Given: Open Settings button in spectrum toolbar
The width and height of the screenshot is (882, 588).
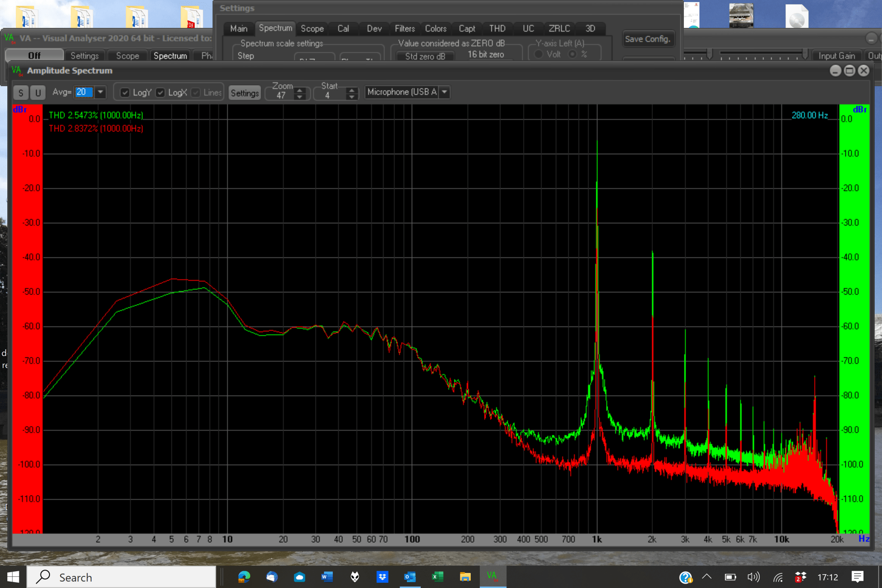Looking at the screenshot, I should (245, 93).
